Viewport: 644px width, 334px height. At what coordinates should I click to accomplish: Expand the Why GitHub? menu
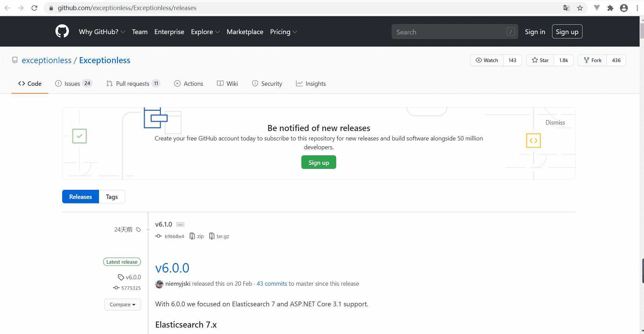coord(102,32)
